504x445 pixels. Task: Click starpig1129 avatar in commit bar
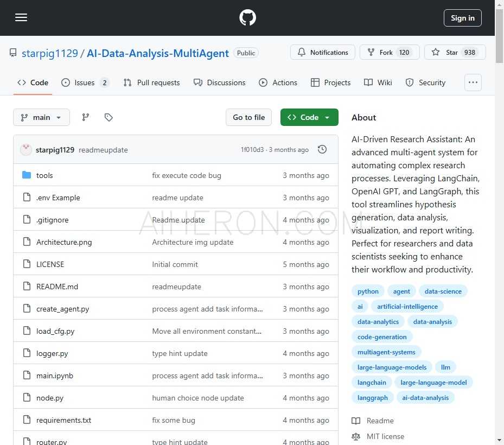pyautogui.click(x=26, y=150)
